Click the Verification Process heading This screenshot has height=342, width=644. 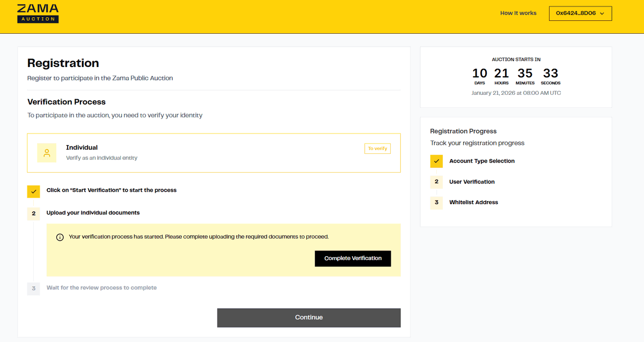click(x=67, y=102)
